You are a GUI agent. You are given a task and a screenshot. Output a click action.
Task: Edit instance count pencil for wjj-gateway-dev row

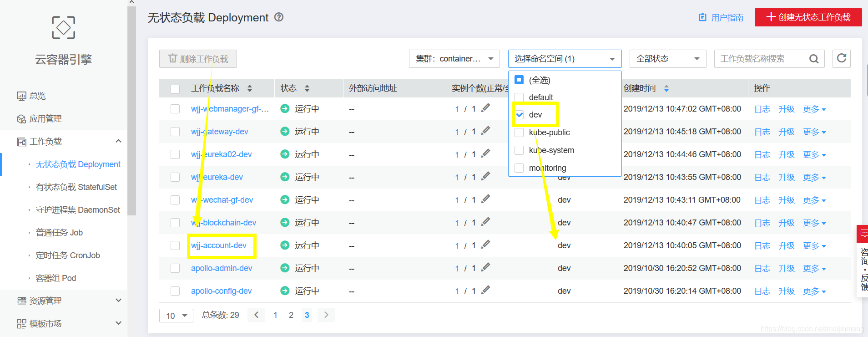pyautogui.click(x=485, y=131)
